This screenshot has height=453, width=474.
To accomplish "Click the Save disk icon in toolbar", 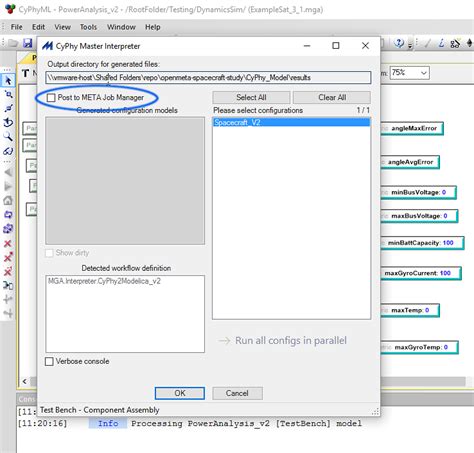I will 28,43.
